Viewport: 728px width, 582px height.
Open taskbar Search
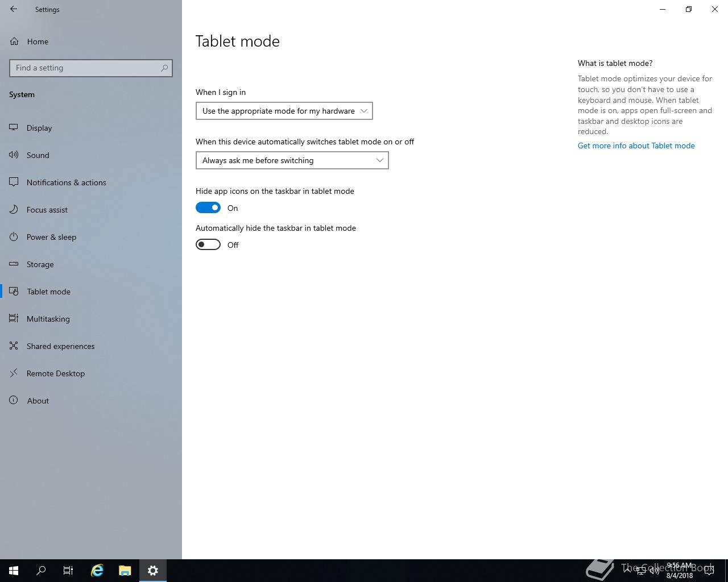pyautogui.click(x=41, y=571)
